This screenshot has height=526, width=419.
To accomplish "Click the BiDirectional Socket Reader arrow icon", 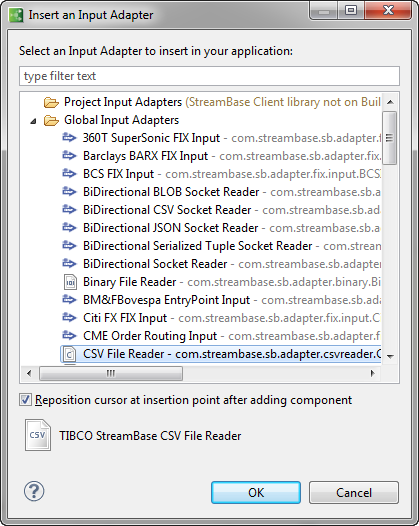I will (69, 264).
